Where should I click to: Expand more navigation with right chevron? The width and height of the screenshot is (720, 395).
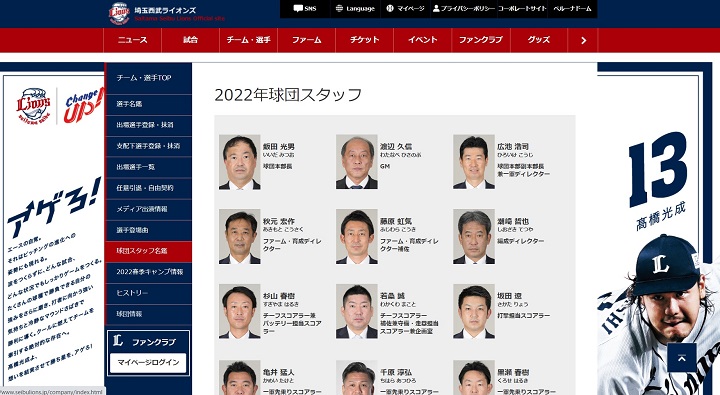coord(583,40)
